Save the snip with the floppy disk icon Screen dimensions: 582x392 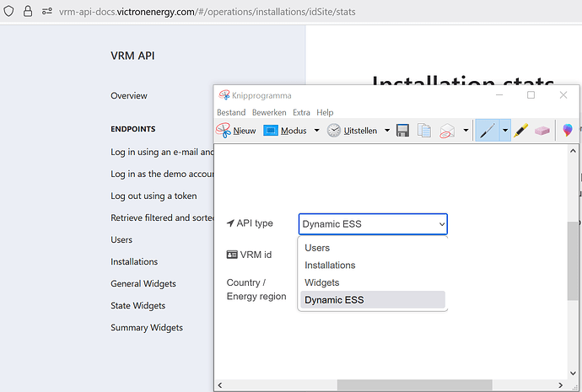(402, 131)
